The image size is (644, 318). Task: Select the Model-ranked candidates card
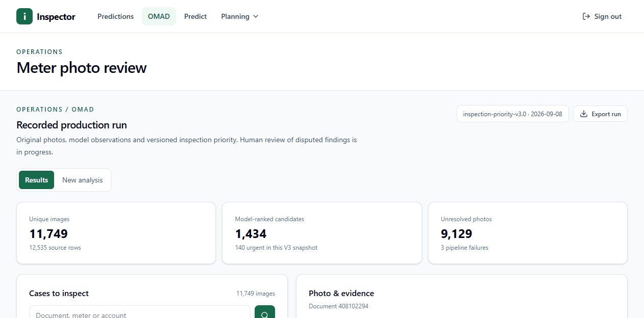(322, 233)
